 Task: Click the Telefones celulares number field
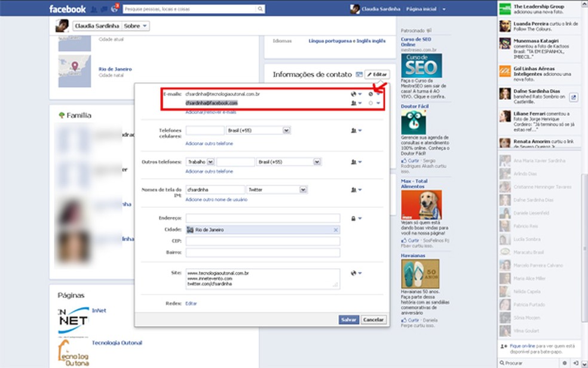coord(205,130)
